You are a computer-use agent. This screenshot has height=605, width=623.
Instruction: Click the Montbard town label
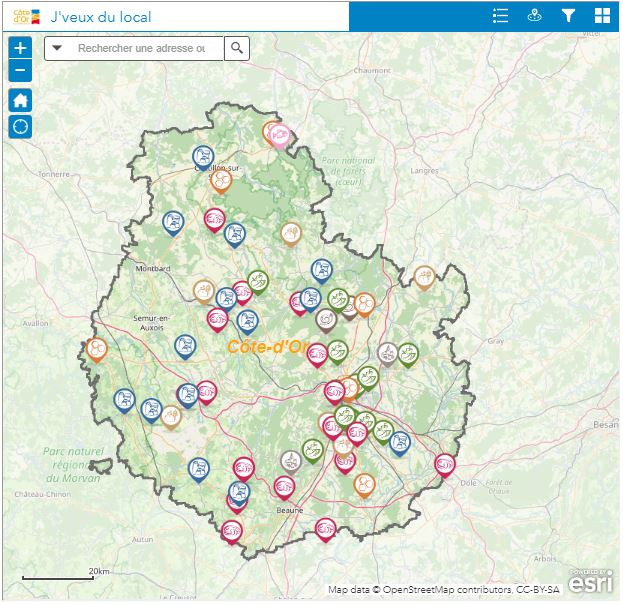pyautogui.click(x=153, y=269)
